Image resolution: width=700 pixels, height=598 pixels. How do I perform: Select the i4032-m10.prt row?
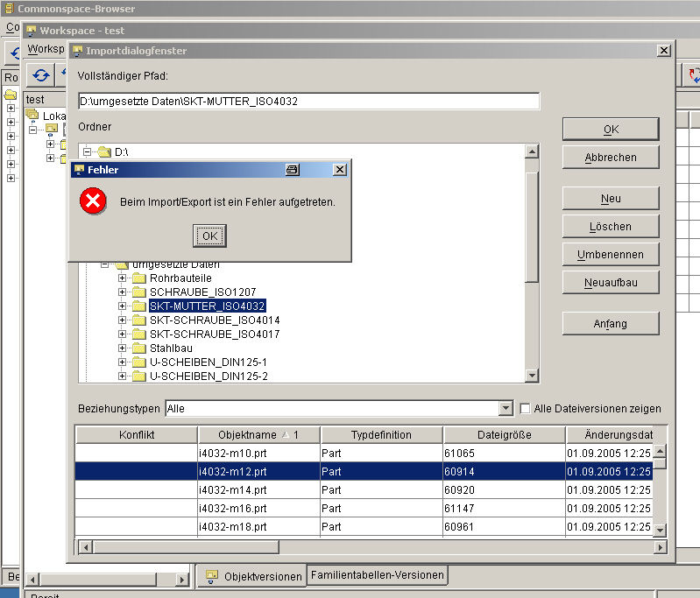click(364, 453)
